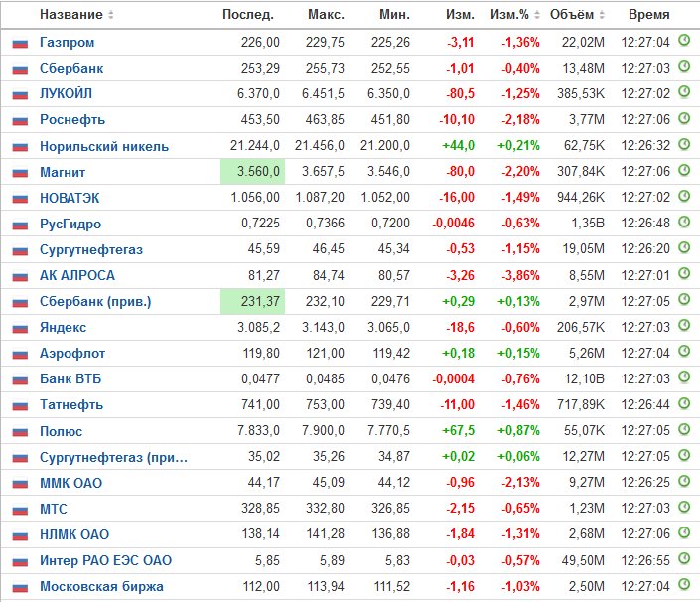This screenshot has height=602, width=700.
Task: Sort table by Название column arrows
Action: 111,15
